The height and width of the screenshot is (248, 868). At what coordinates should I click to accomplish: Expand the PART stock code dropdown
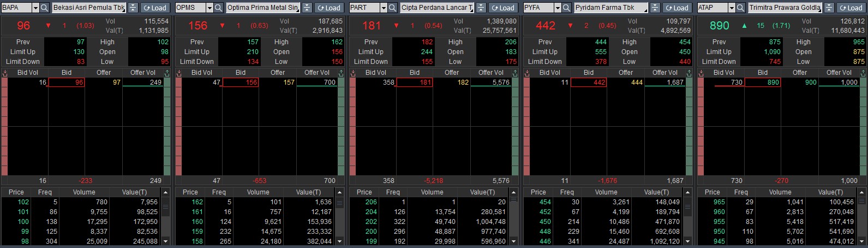pyautogui.click(x=384, y=8)
